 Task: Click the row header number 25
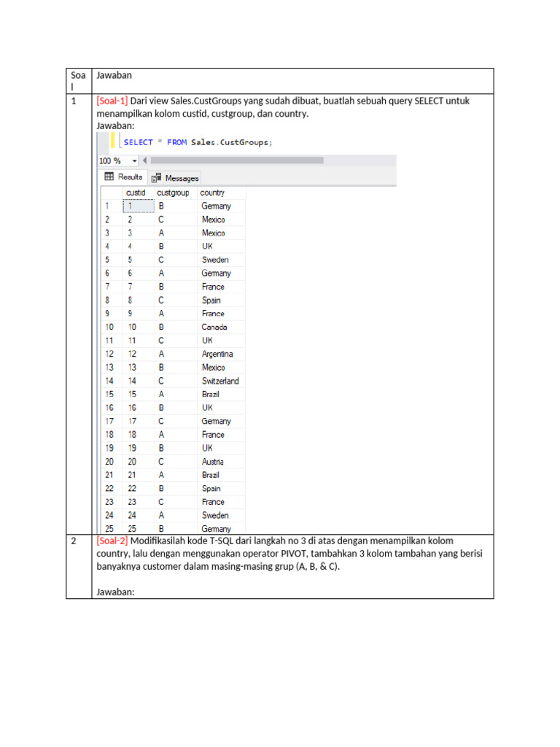[109, 529]
